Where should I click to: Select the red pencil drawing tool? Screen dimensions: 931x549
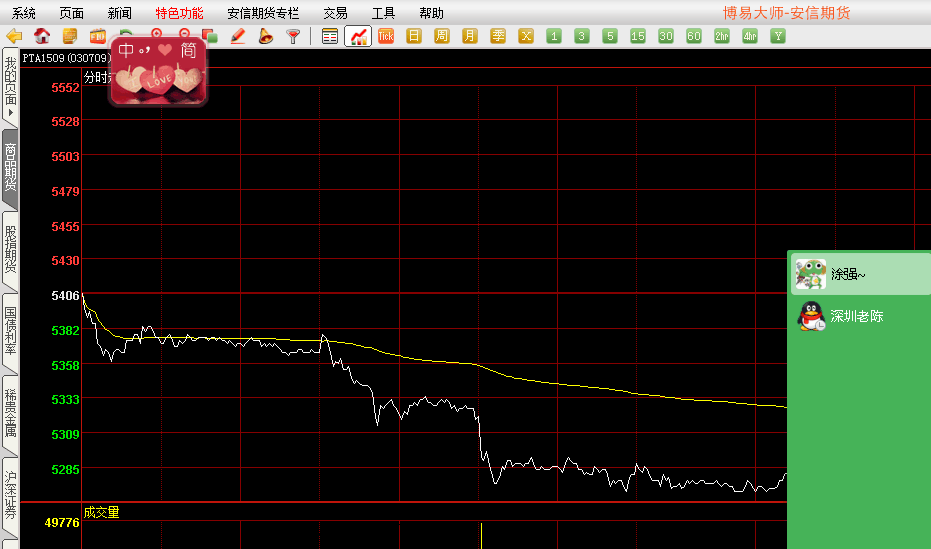point(237,36)
